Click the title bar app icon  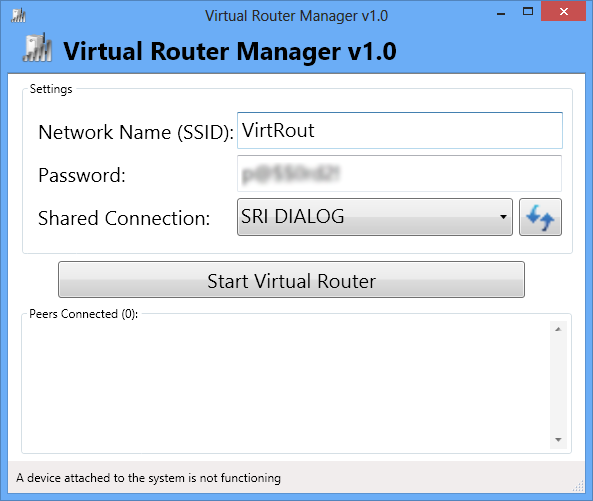click(18, 16)
